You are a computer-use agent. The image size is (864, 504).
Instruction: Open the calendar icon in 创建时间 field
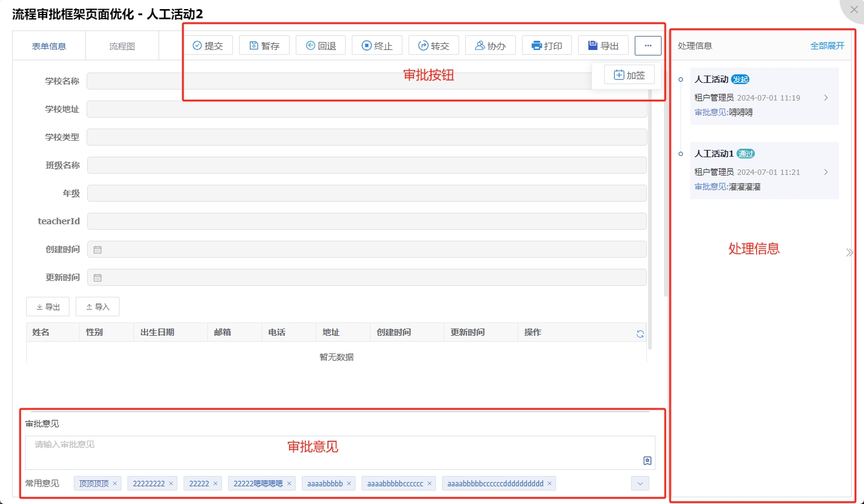97,249
